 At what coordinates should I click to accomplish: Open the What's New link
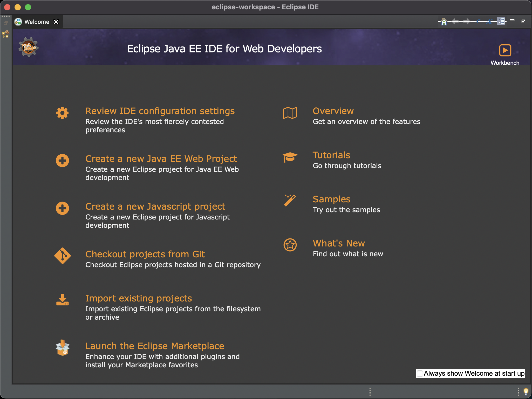click(339, 243)
